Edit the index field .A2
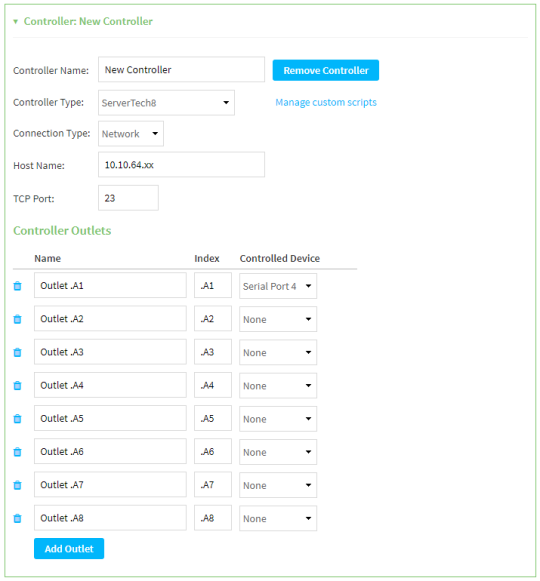 click(213, 318)
